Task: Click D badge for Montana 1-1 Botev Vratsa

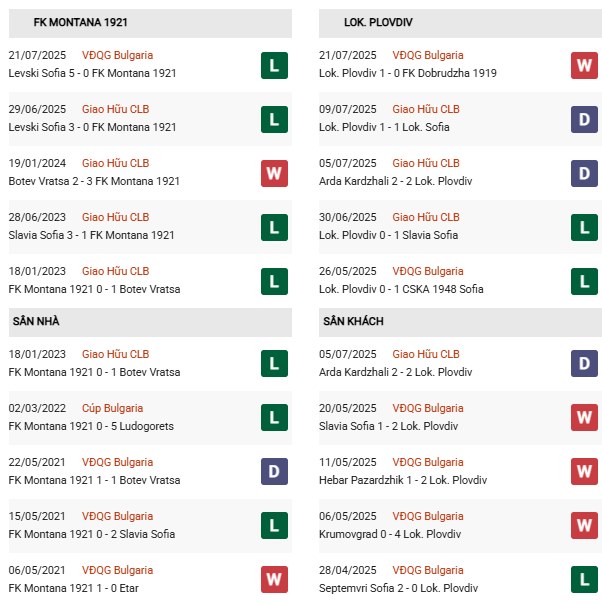Action: coord(274,471)
